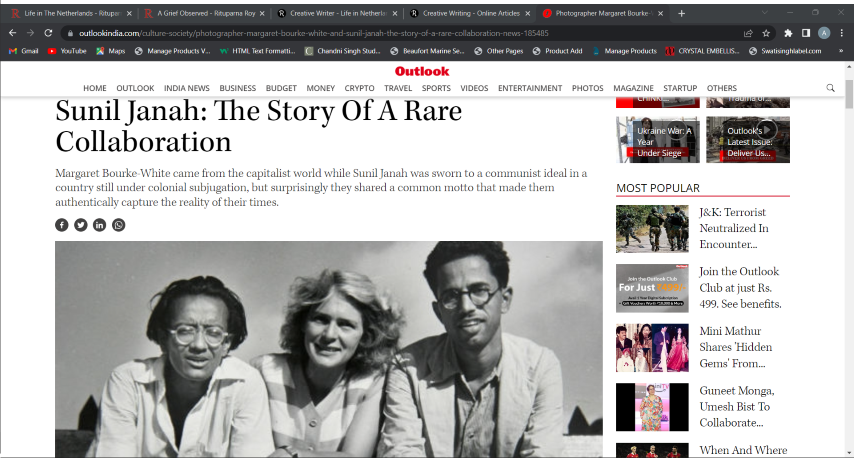Open the Swatisinghlabel.com bookmark
This screenshot has height=458, width=854.
coord(785,51)
